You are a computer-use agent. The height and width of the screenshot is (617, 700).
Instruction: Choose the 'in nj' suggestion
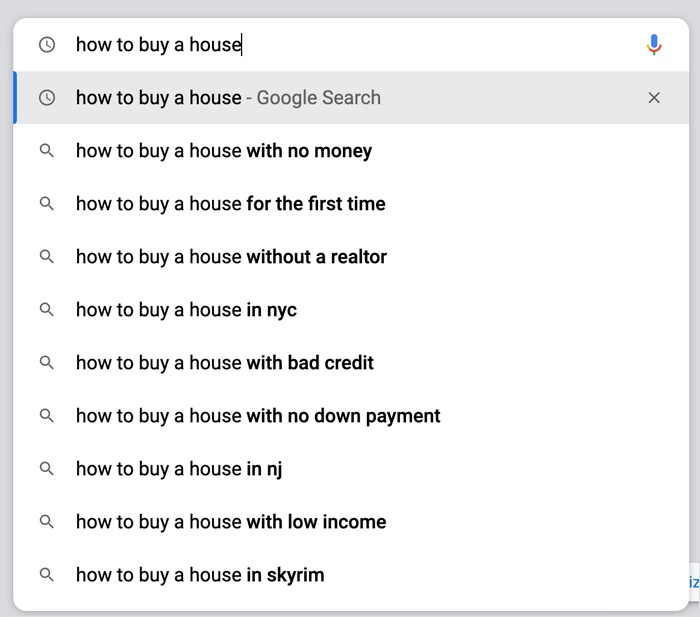tap(179, 469)
